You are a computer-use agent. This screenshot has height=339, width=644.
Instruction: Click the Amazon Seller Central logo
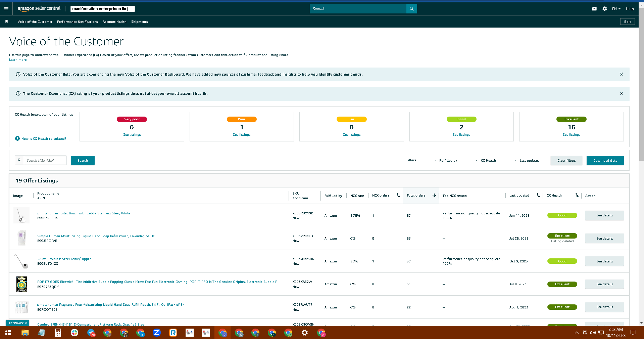pos(39,8)
